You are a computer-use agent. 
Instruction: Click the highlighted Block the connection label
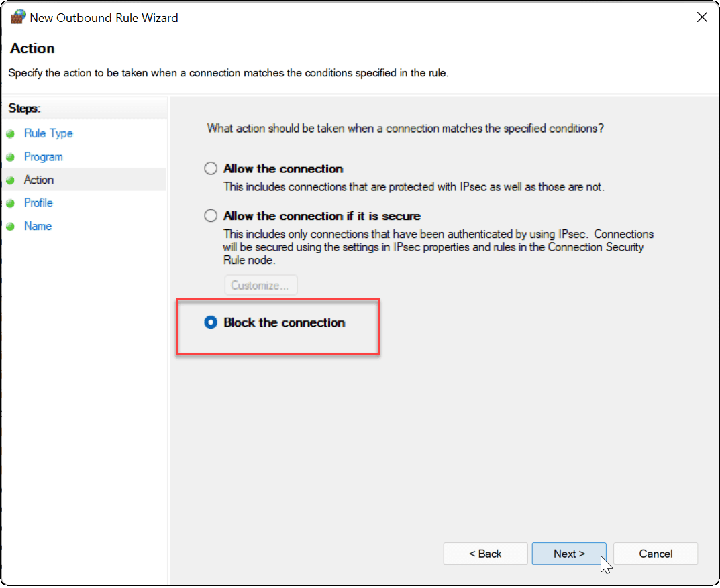[283, 322]
